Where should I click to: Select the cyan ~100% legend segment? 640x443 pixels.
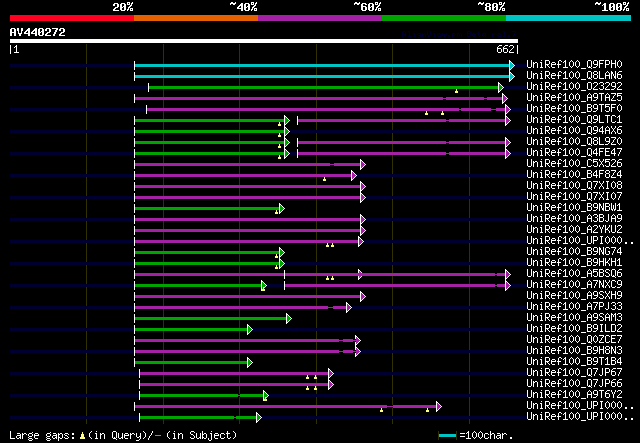pyautogui.click(x=569, y=18)
